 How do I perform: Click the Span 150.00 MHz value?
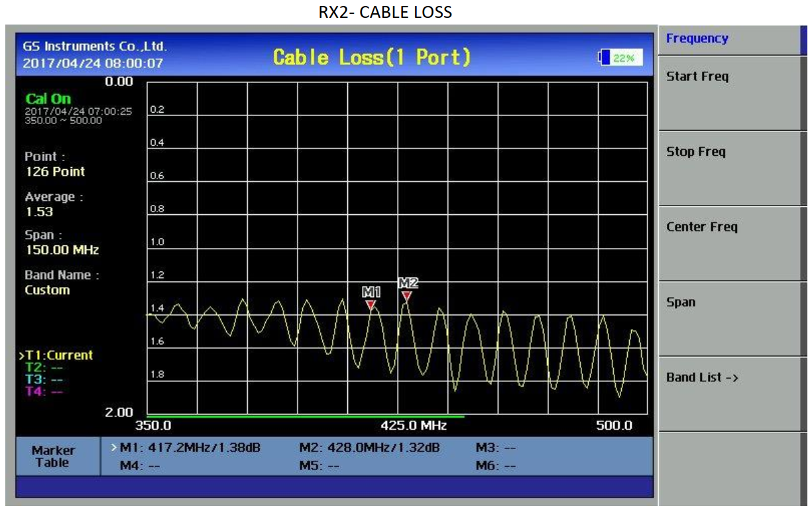[x=62, y=250]
